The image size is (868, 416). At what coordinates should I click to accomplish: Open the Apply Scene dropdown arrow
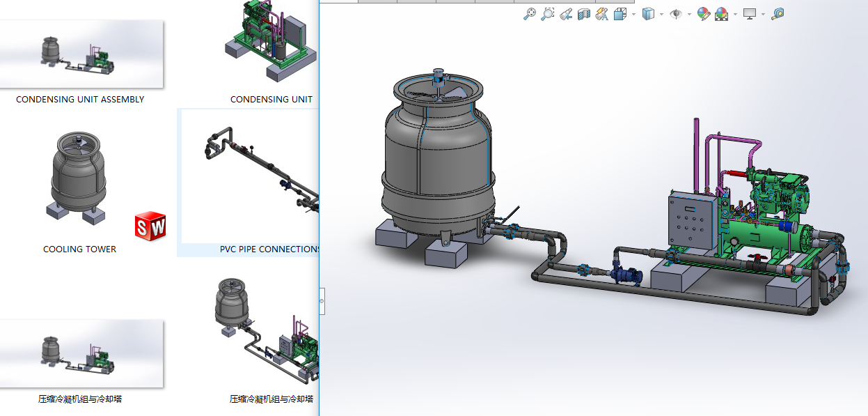click(x=735, y=14)
